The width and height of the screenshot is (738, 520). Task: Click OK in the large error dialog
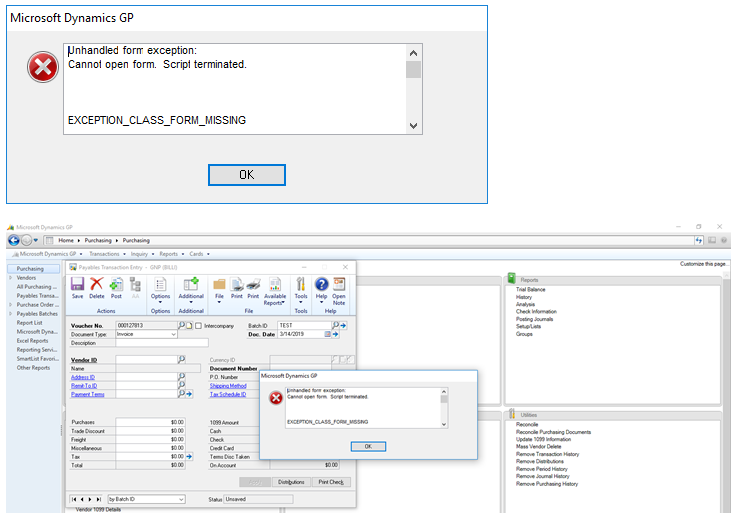[x=247, y=175]
